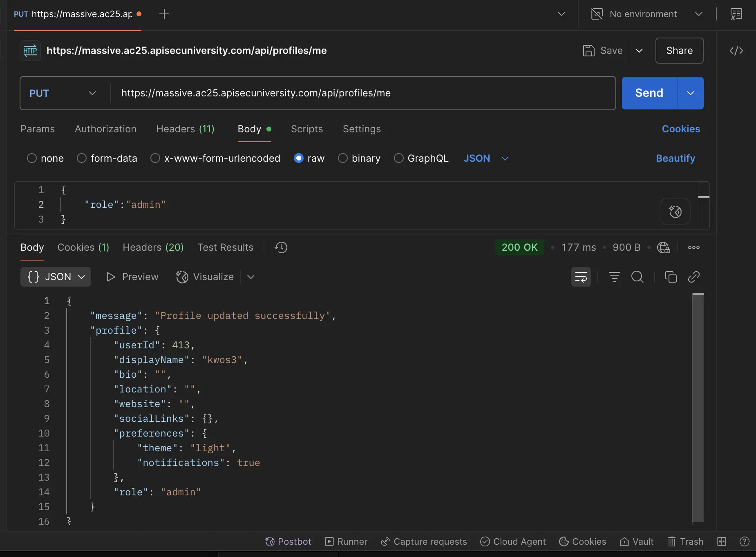Viewport: 756px width, 557px height.
Task: Click the request URL input field
Action: click(x=363, y=93)
